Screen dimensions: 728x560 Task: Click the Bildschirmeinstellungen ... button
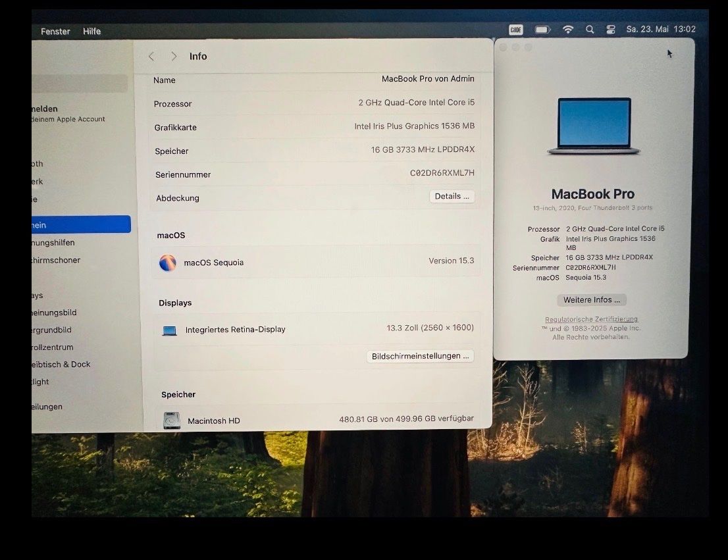[x=420, y=356]
